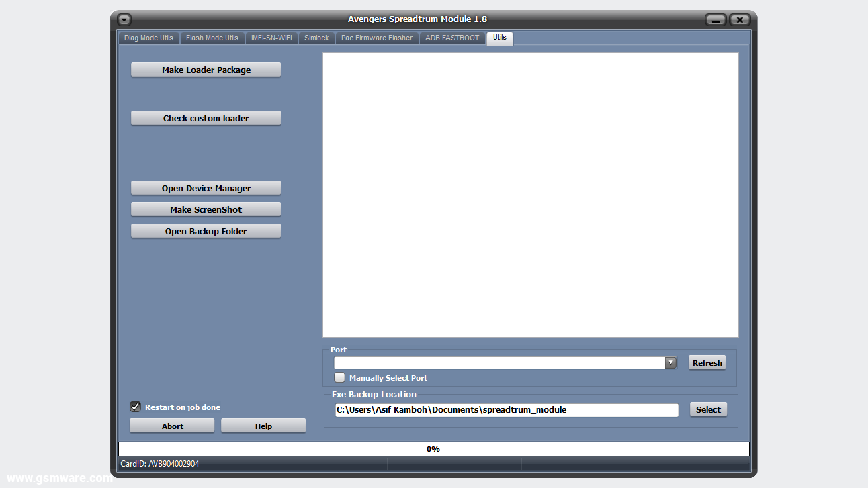The image size is (868, 488).
Task: Open Device Manager
Action: pyautogui.click(x=206, y=187)
